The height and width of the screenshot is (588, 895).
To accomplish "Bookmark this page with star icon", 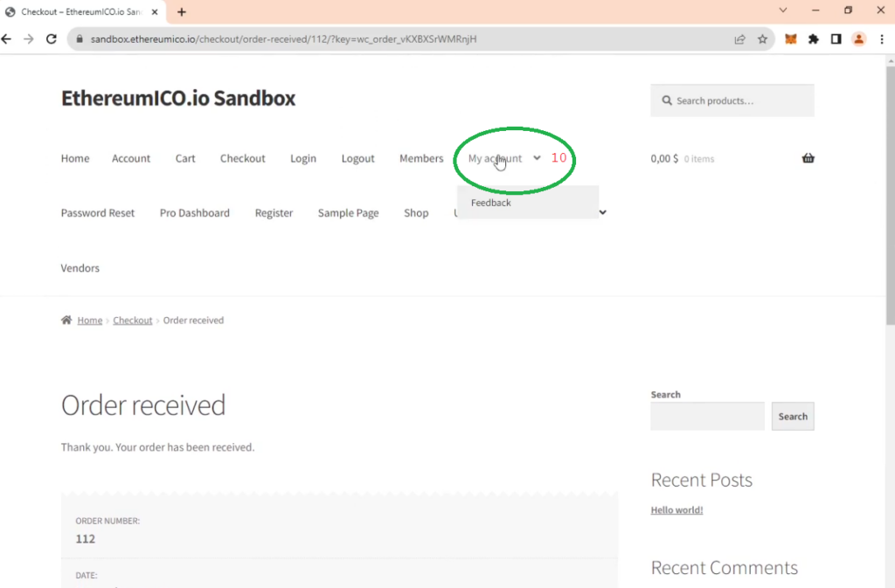I will point(762,39).
